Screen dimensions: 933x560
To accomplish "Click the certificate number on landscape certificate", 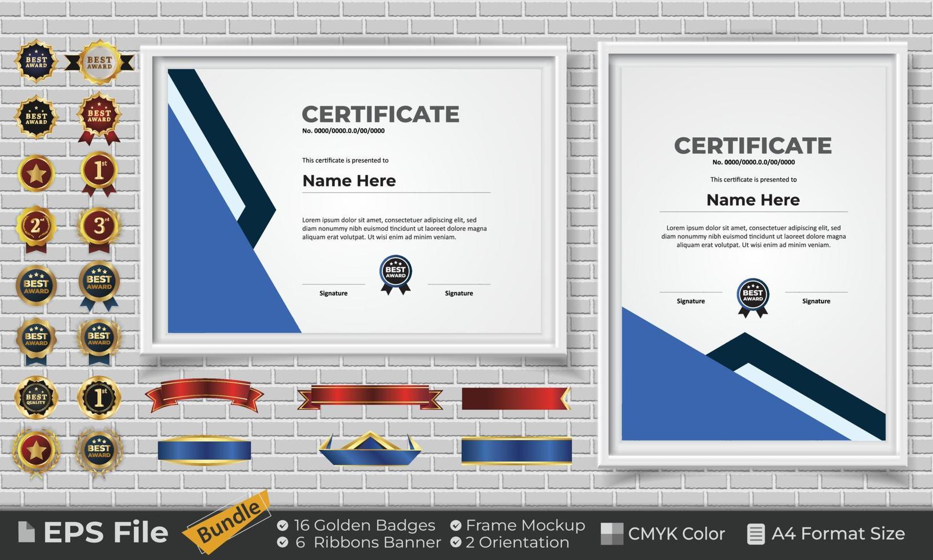I will point(343,131).
